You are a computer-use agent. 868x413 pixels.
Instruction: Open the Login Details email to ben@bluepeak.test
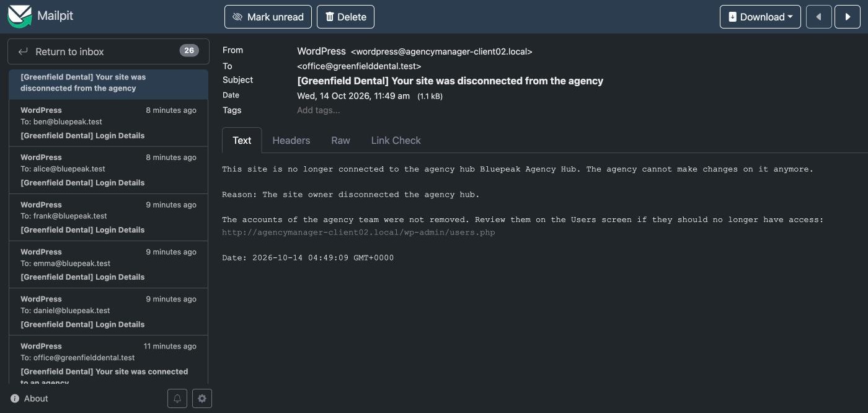click(108, 123)
